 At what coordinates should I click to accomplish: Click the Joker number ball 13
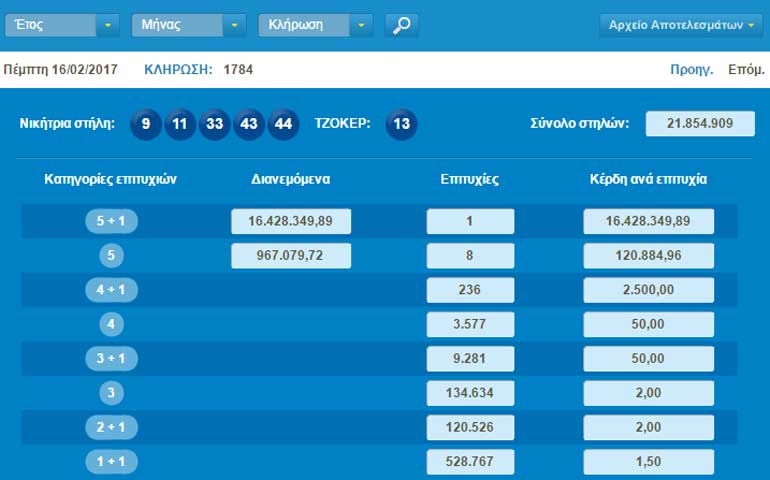pos(402,124)
